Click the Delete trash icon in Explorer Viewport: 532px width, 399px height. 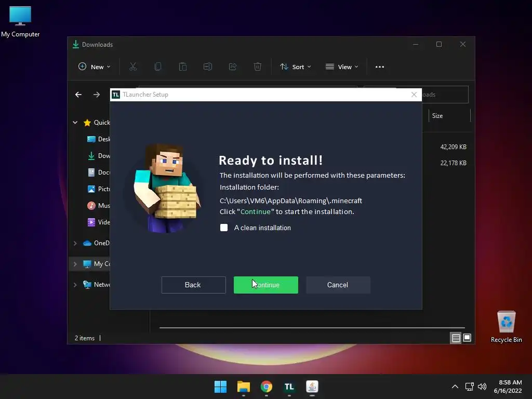tap(258, 67)
